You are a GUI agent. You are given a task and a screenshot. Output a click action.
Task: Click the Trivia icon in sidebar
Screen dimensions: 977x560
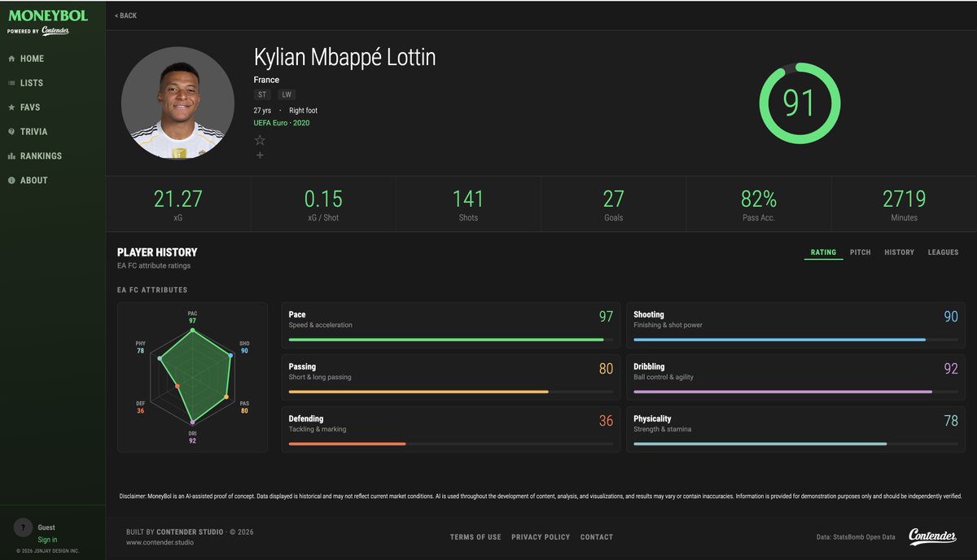tap(11, 132)
